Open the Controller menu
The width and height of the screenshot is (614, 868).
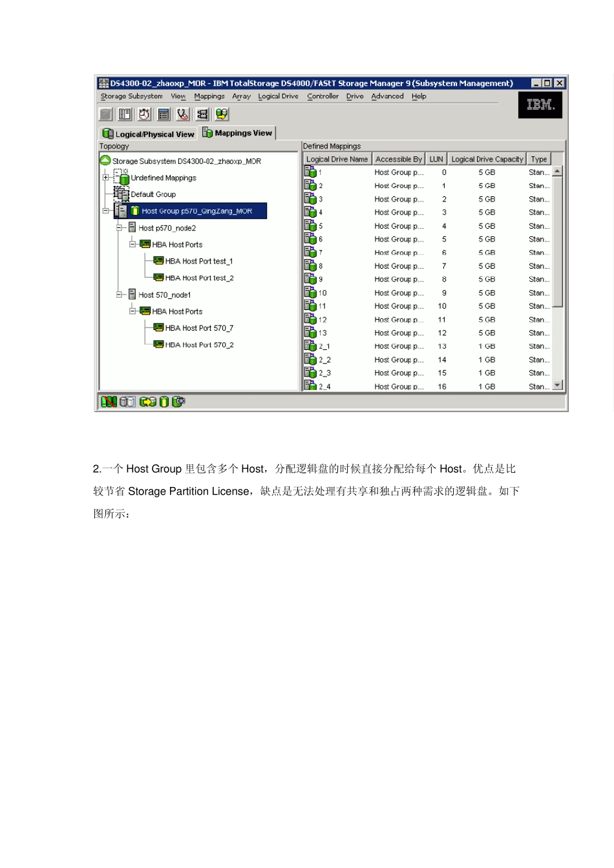(x=323, y=96)
